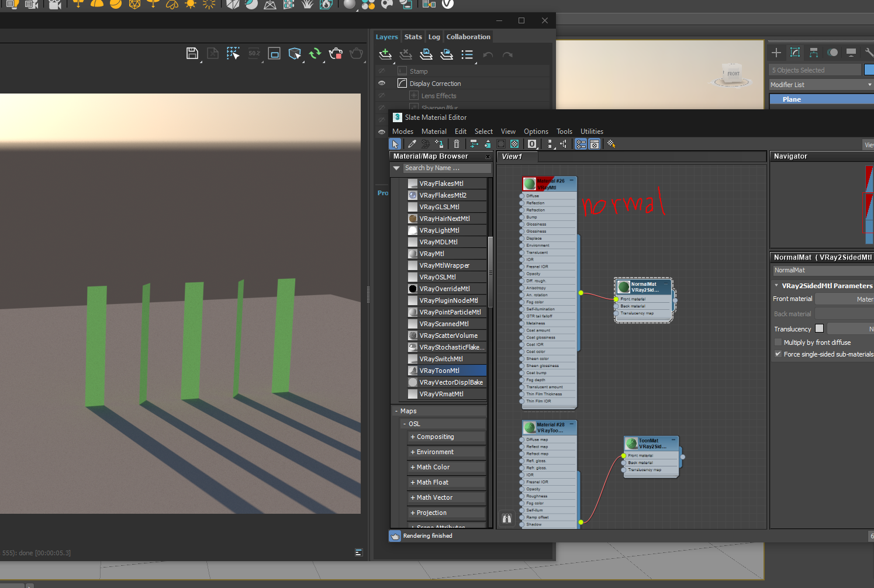Collapse the Maps section
Screen dimensions: 874x588
tap(396, 411)
